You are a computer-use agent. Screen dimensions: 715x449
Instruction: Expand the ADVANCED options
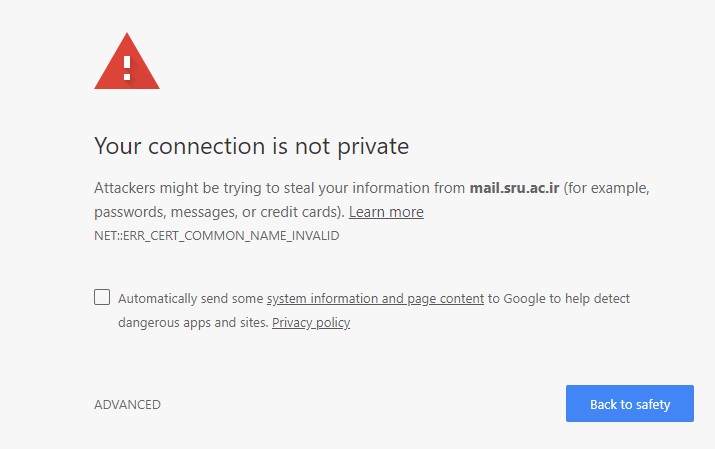[x=127, y=404]
